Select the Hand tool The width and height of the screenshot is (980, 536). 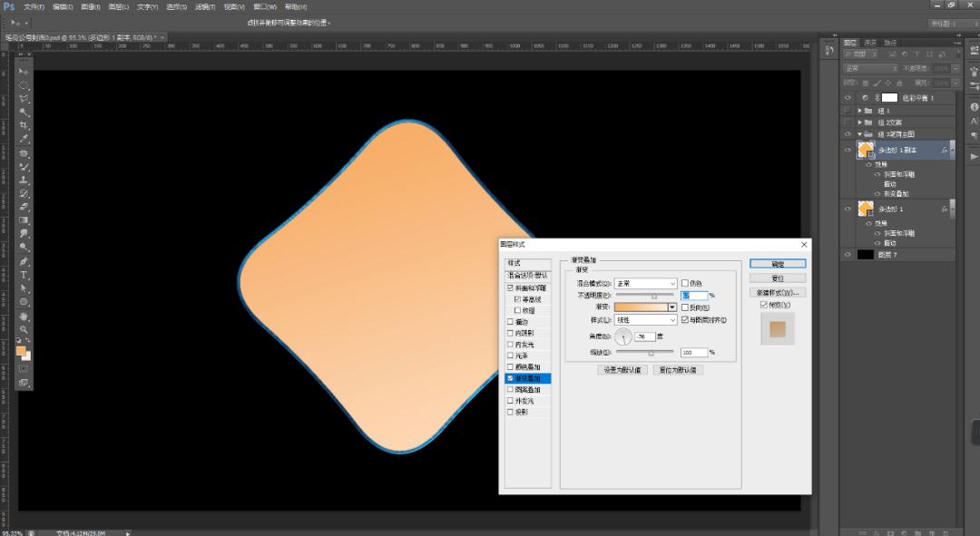point(24,316)
